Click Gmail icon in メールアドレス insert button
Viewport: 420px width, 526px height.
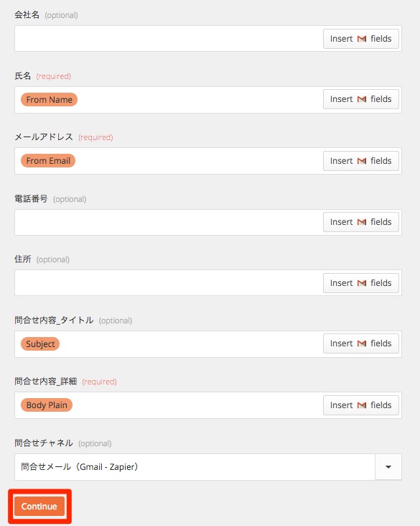click(362, 161)
